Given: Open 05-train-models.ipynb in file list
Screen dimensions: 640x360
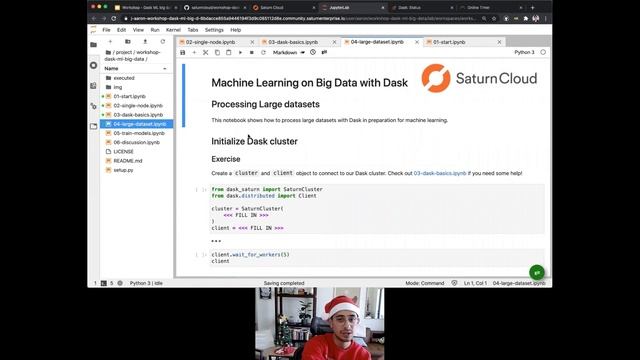Looking at the screenshot, I should point(136,133).
